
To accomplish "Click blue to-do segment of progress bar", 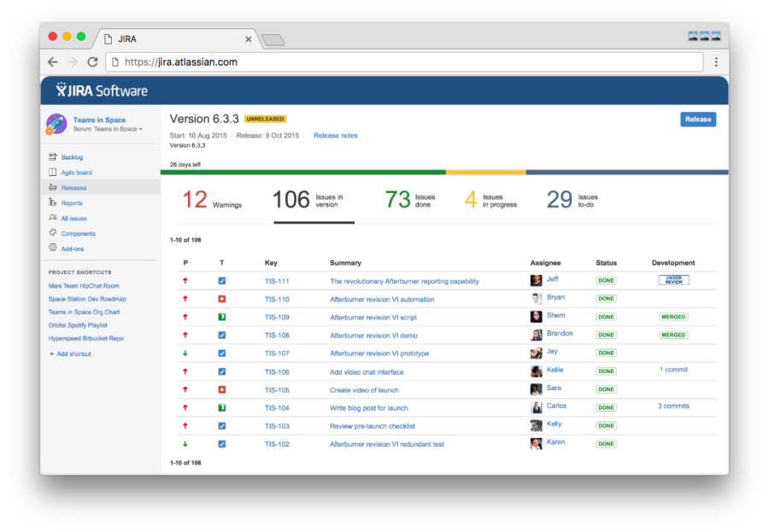I will pos(627,172).
